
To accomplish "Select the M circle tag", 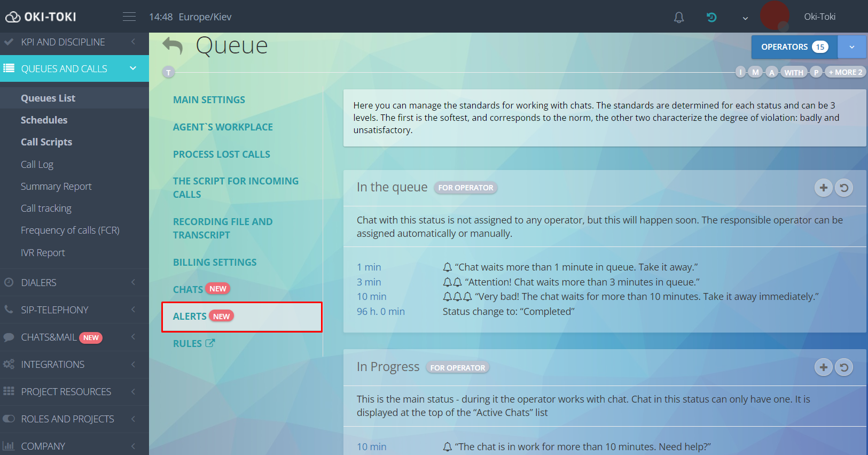I will click(755, 72).
